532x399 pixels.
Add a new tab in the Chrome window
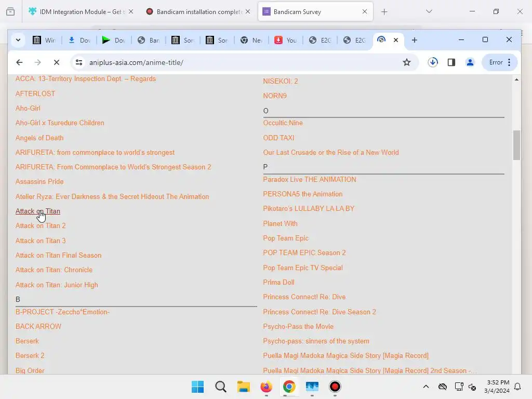tap(414, 40)
